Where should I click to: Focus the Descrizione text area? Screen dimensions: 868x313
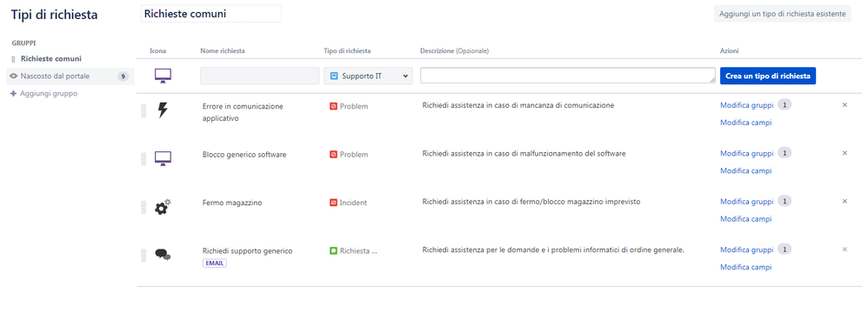tap(567, 76)
